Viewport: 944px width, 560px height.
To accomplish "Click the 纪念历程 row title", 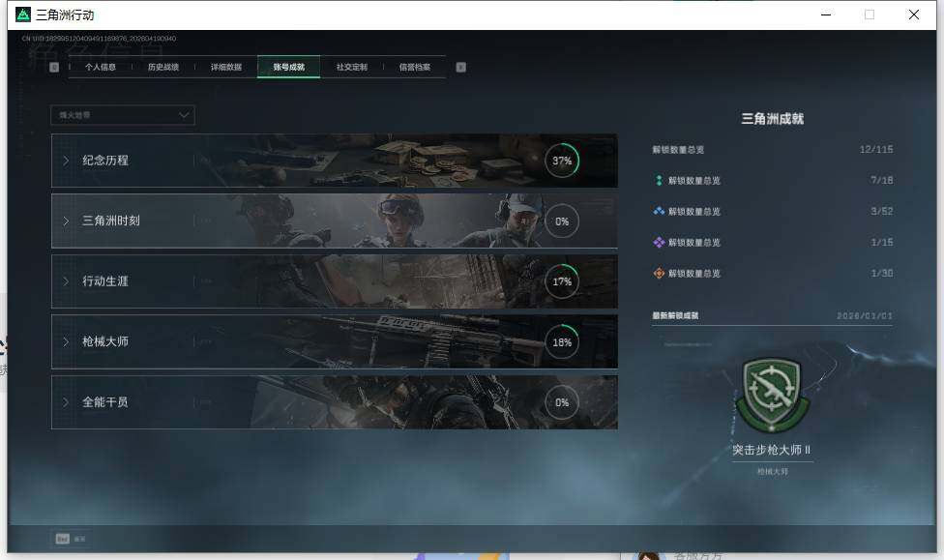I will tap(105, 161).
